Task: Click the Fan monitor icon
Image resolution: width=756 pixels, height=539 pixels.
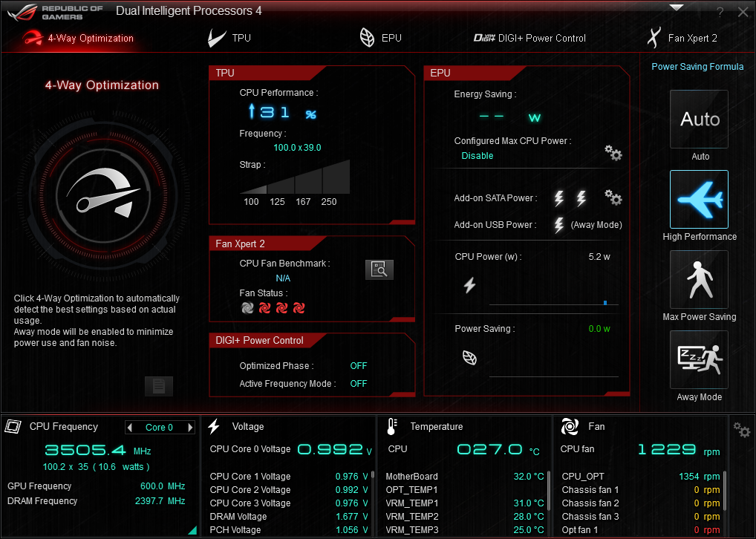Action: pyautogui.click(x=570, y=426)
